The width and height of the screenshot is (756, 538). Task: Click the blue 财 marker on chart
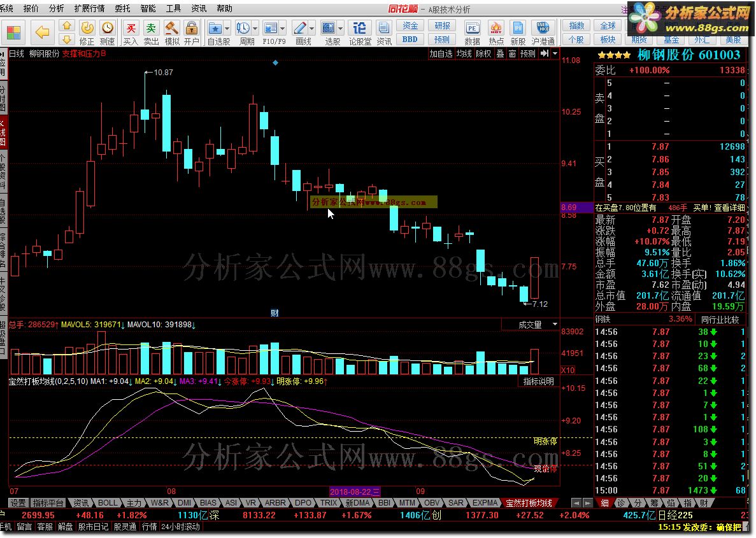click(275, 313)
